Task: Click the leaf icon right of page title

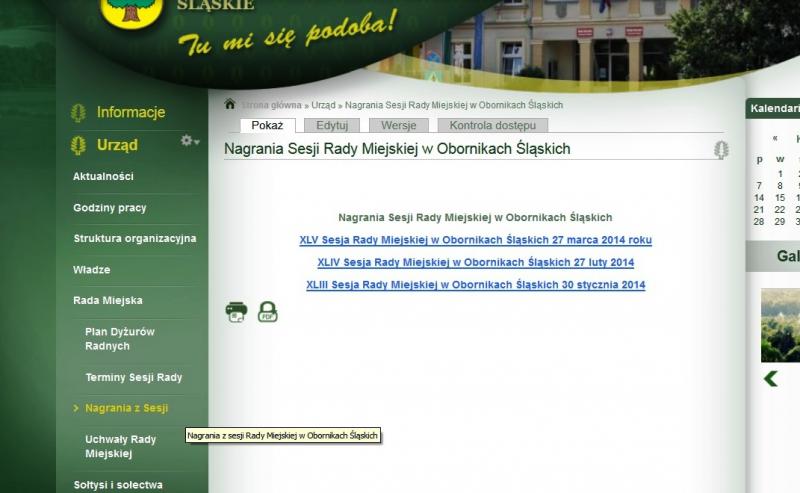Action: tap(721, 150)
